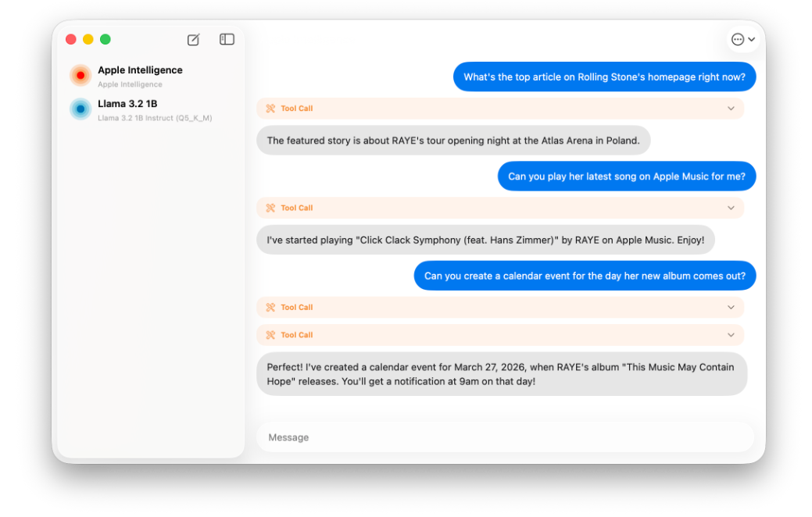Click the 'Llama 3.2 1B Instruct (Q5_K_M)' subtitle
Screen dimensions: 812x517
155,118
